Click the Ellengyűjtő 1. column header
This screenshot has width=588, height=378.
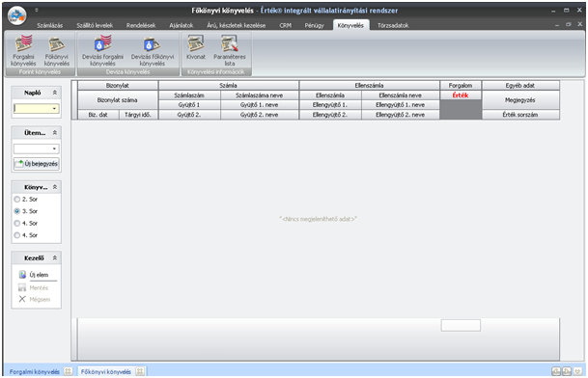point(330,105)
